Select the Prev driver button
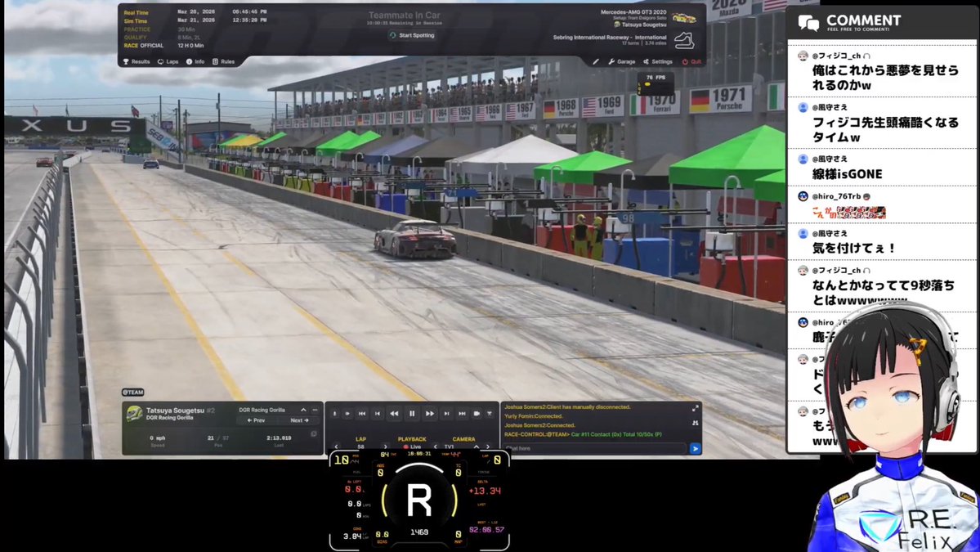 point(256,420)
